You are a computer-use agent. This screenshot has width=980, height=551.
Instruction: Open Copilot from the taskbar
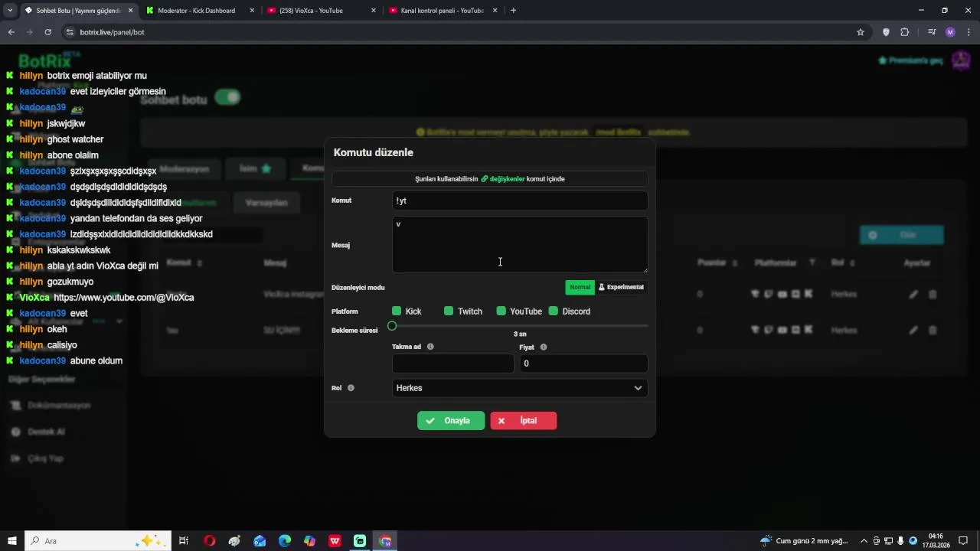[x=309, y=541]
